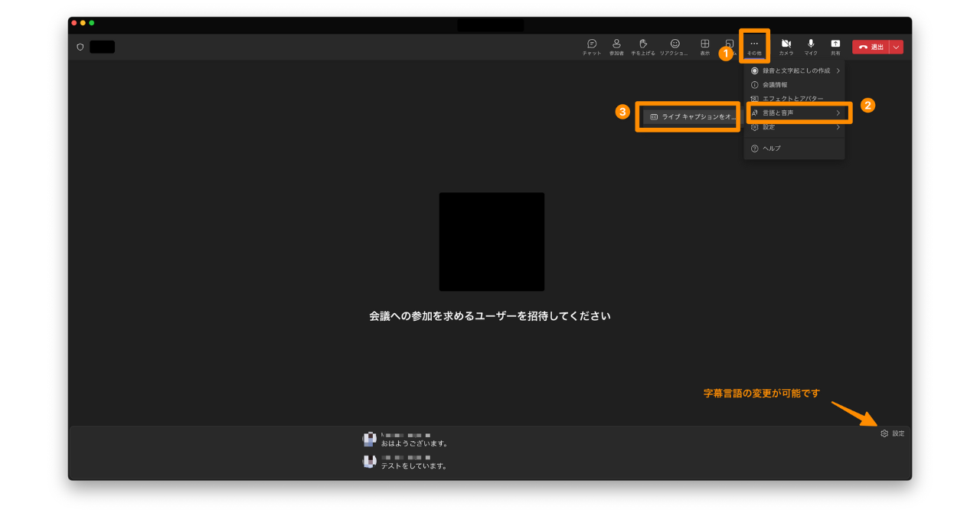This screenshot has width=980, height=513.
Task: Click the More (その他) three-dots icon
Action: click(x=754, y=45)
